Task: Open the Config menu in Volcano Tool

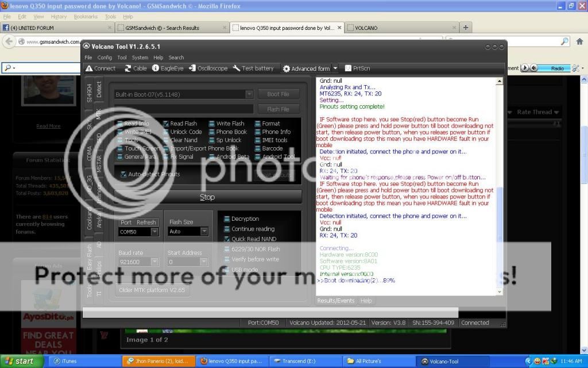Action: [105, 57]
